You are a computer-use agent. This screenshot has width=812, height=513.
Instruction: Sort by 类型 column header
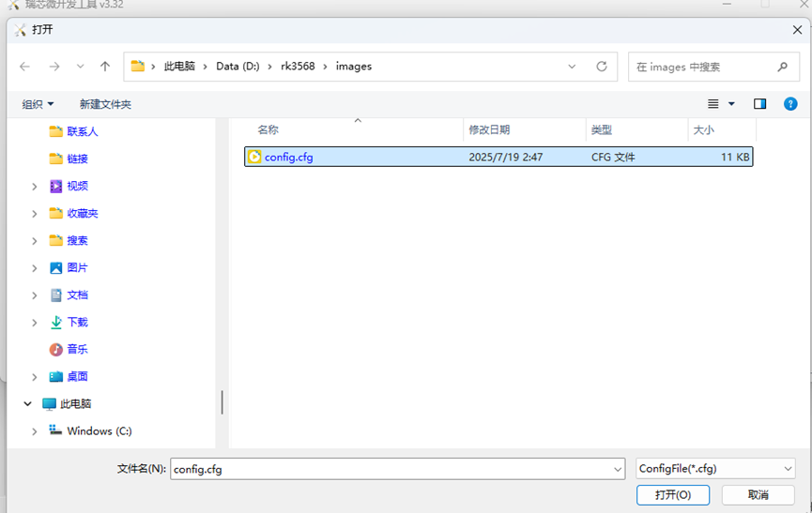click(602, 129)
